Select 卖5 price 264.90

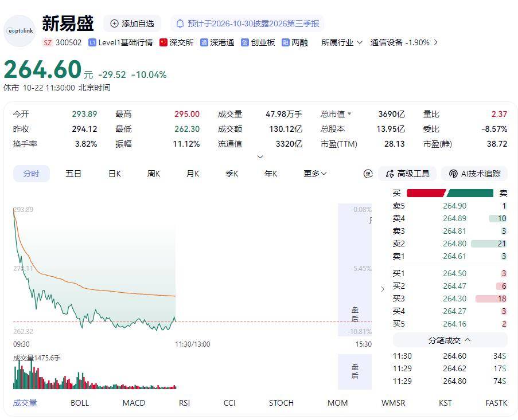pyautogui.click(x=454, y=206)
